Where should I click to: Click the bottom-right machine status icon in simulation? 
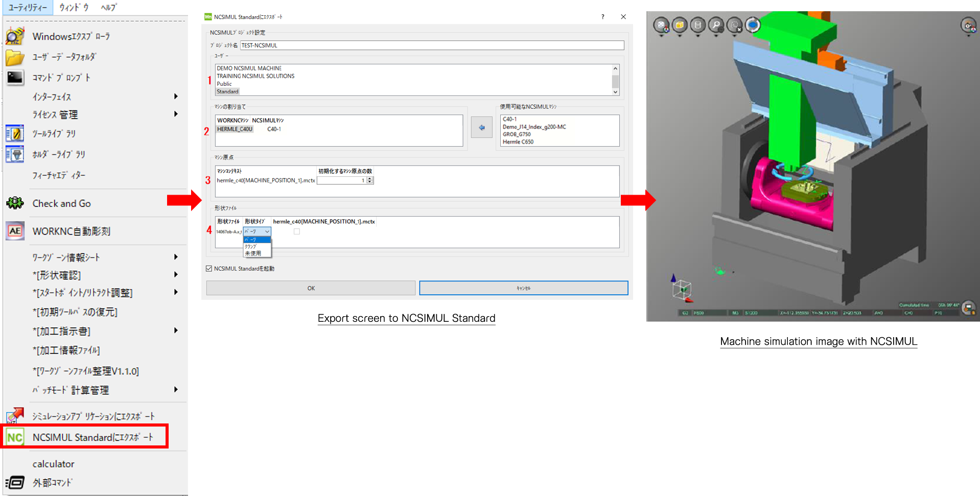pyautogui.click(x=968, y=308)
